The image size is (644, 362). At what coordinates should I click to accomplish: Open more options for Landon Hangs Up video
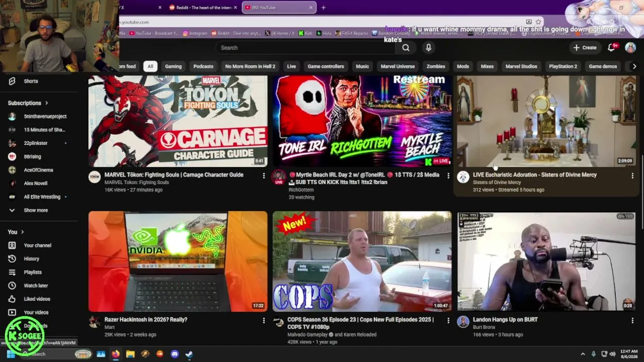pyautogui.click(x=632, y=320)
